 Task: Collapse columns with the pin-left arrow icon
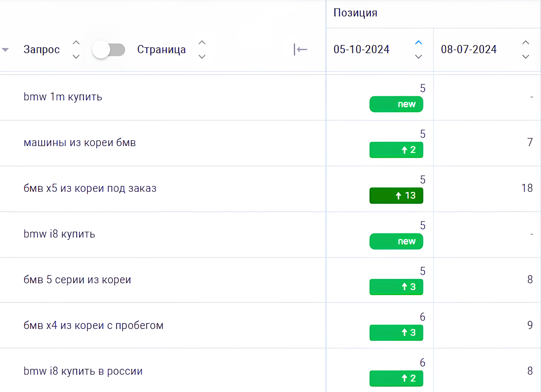300,49
